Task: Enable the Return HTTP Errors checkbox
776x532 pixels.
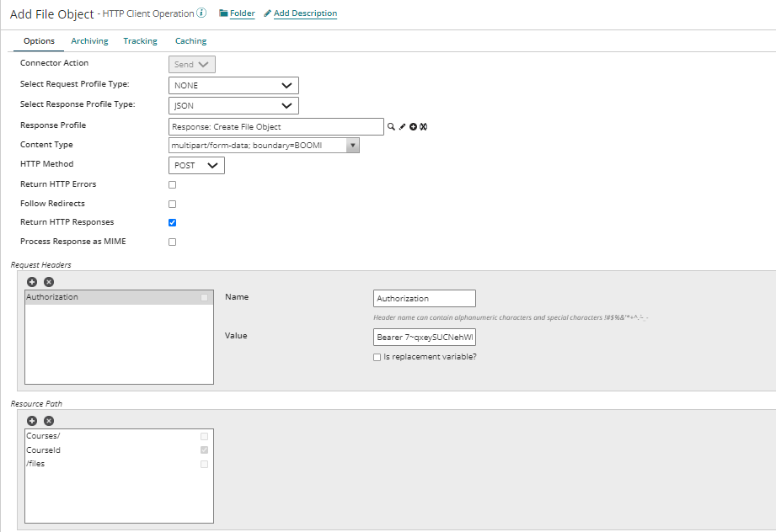Action: 172,184
